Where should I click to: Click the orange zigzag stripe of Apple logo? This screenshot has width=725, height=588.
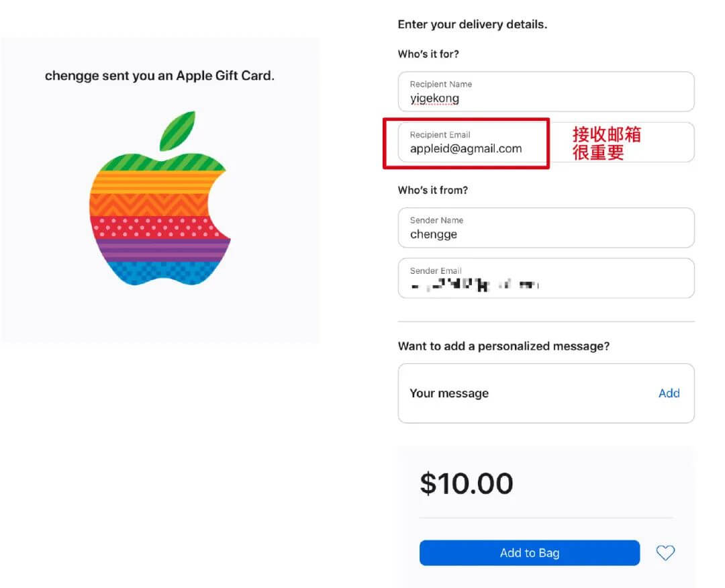[154, 203]
